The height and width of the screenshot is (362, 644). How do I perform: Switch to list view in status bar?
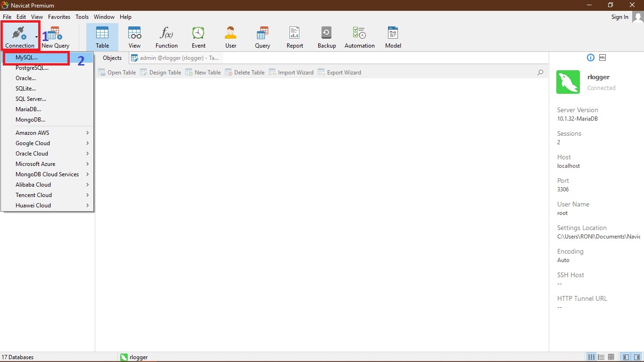(601, 357)
